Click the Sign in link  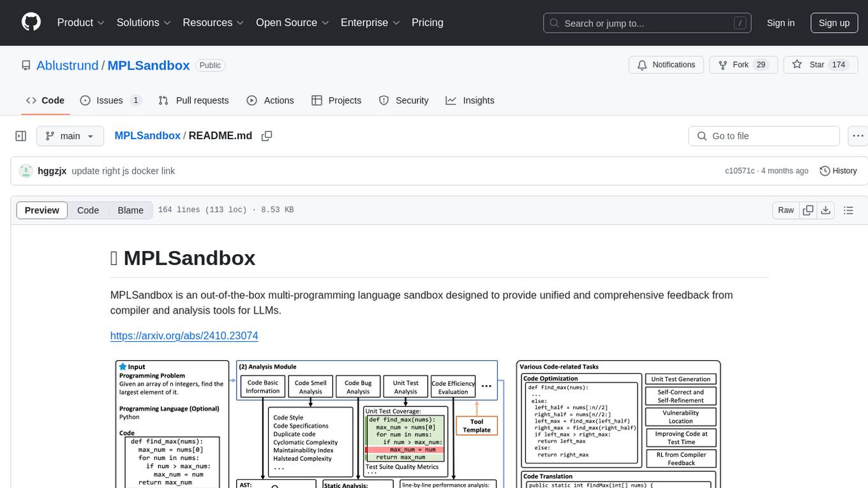(781, 23)
